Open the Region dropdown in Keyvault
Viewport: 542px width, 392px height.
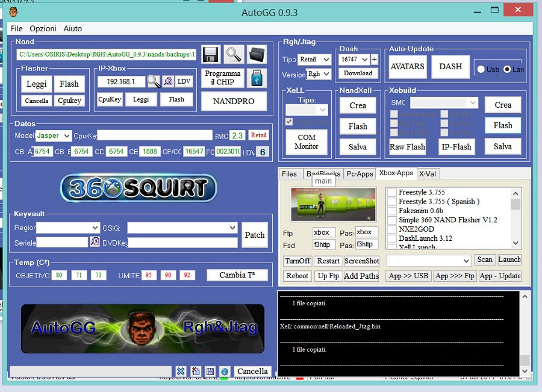pos(67,228)
